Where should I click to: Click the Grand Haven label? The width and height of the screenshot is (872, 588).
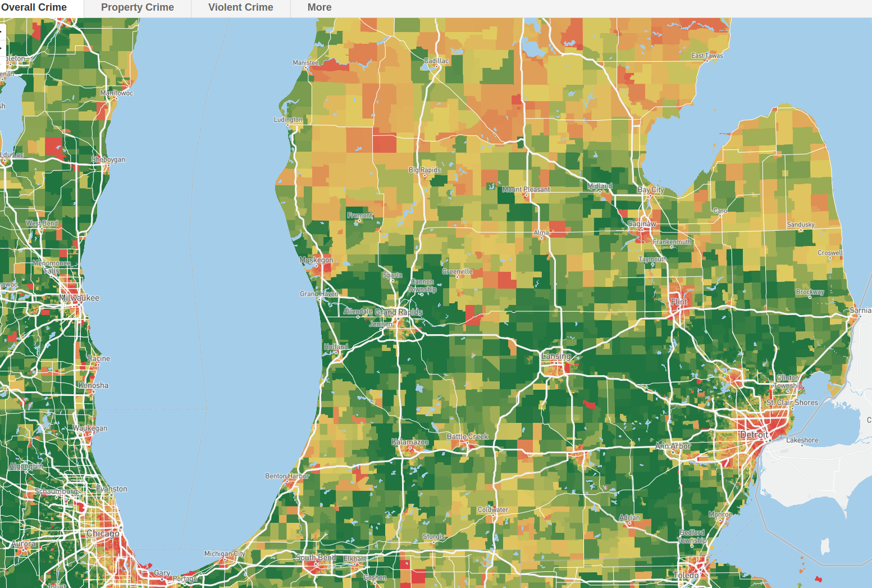click(319, 294)
